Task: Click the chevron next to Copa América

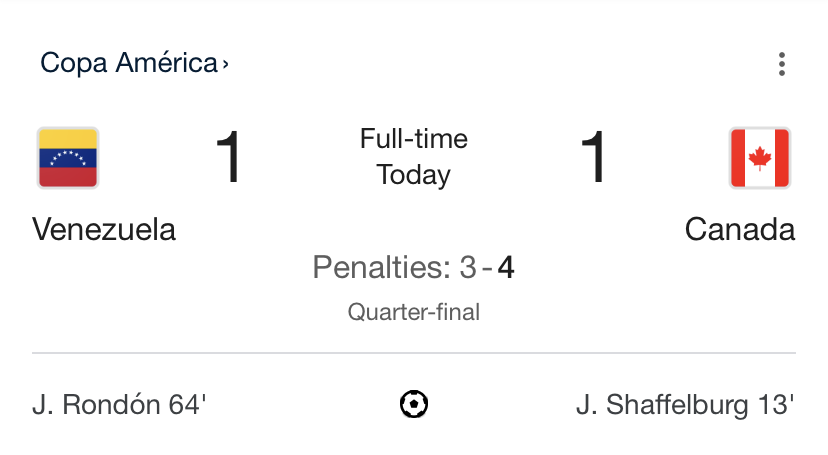Action: coord(226,65)
